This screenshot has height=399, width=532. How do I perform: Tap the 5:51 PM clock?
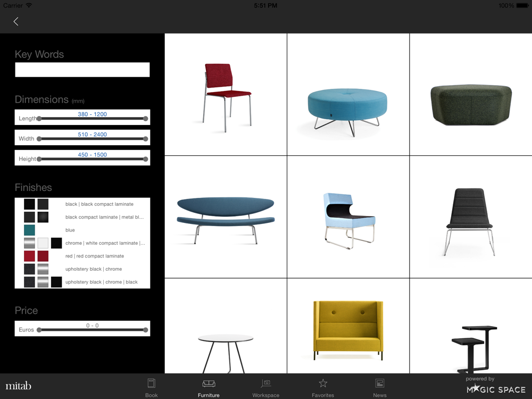(x=265, y=5)
